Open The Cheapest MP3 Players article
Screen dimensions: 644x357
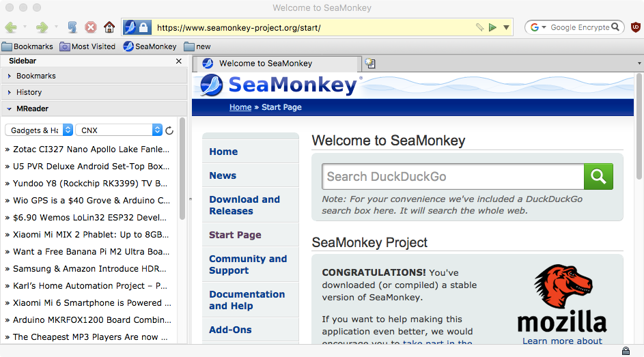91,337
